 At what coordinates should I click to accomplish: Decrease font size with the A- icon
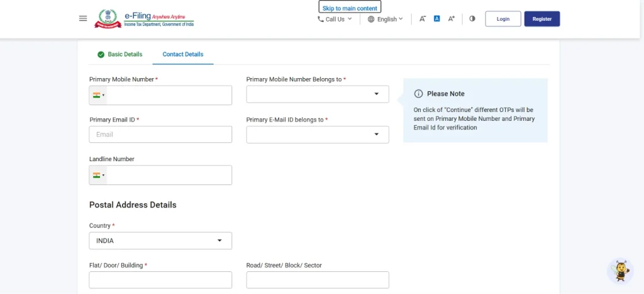(x=422, y=19)
